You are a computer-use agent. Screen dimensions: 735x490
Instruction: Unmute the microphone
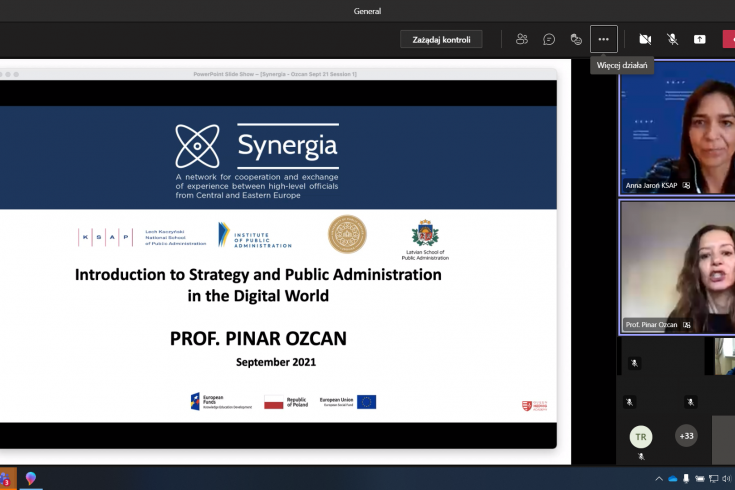pos(672,39)
